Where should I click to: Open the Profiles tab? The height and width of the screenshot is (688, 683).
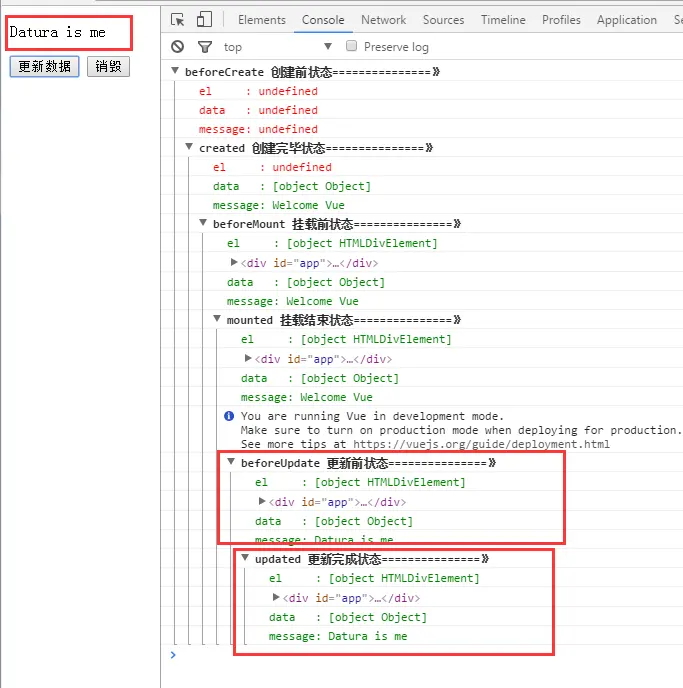561,20
